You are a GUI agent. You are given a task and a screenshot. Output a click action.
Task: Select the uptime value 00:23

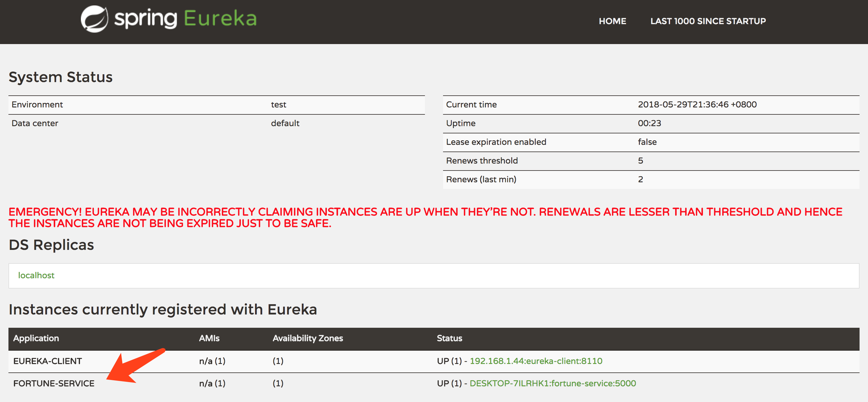point(649,123)
